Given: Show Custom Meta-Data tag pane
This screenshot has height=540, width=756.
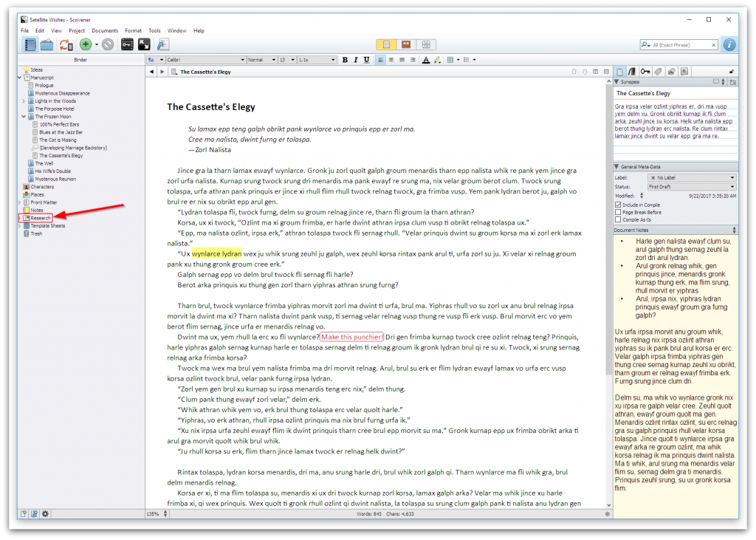Looking at the screenshot, I should pyautogui.click(x=659, y=72).
